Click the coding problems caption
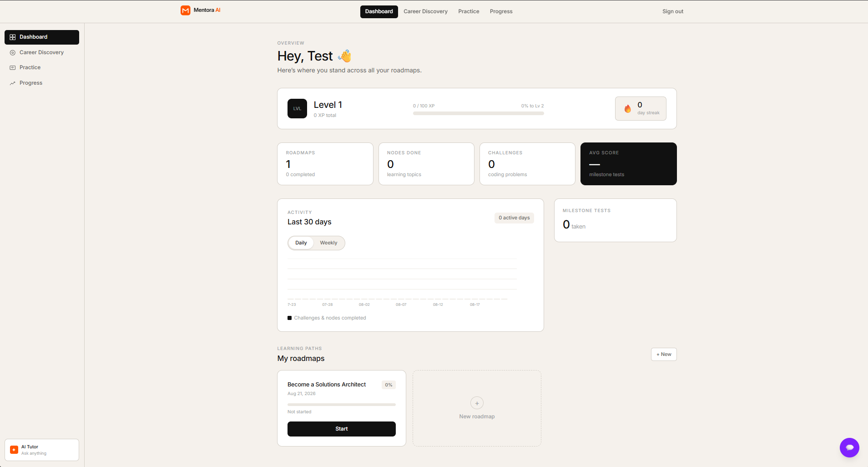868x467 pixels. (x=507, y=175)
